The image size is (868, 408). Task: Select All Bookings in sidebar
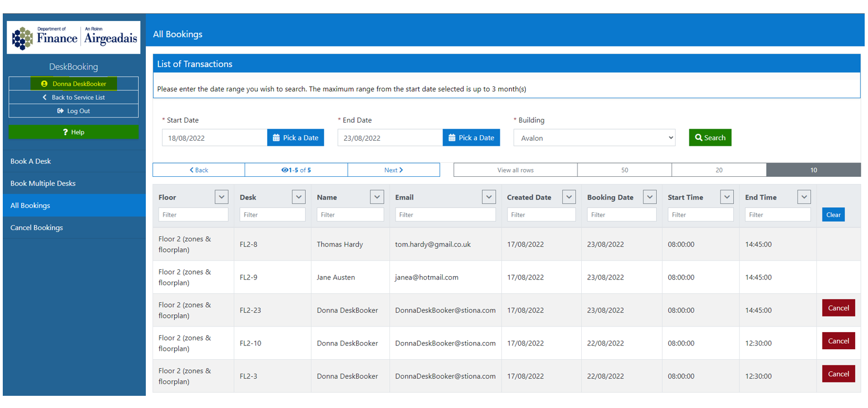(x=74, y=206)
